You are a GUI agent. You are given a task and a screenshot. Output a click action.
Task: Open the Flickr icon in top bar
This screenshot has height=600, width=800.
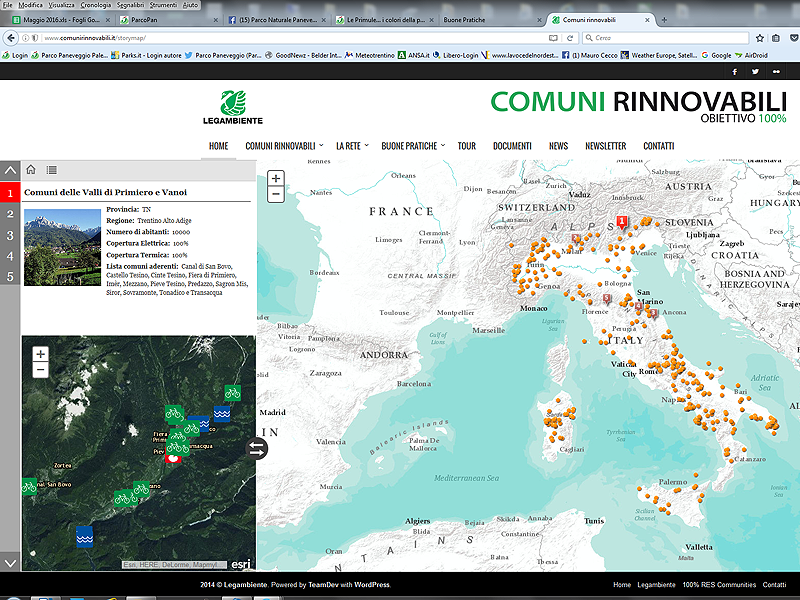pyautogui.click(x=776, y=71)
